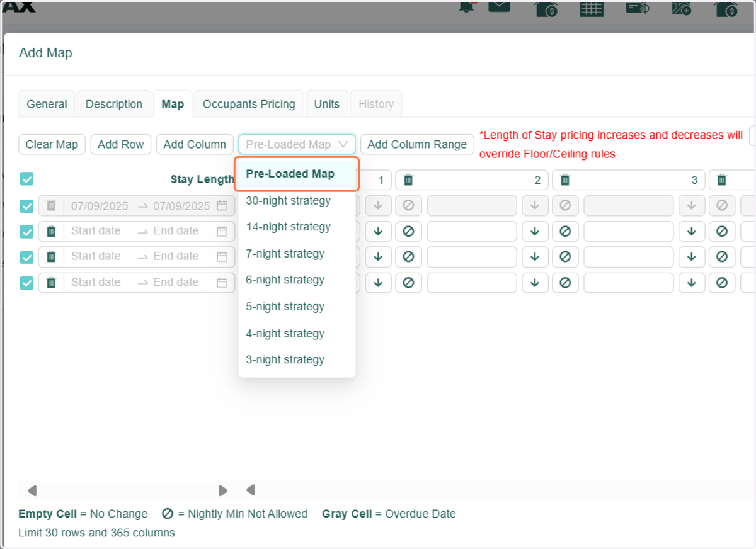Switch to the Description tab

click(114, 104)
